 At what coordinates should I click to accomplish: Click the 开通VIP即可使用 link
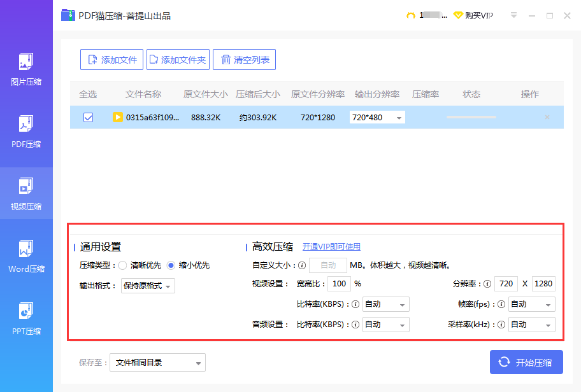point(332,247)
